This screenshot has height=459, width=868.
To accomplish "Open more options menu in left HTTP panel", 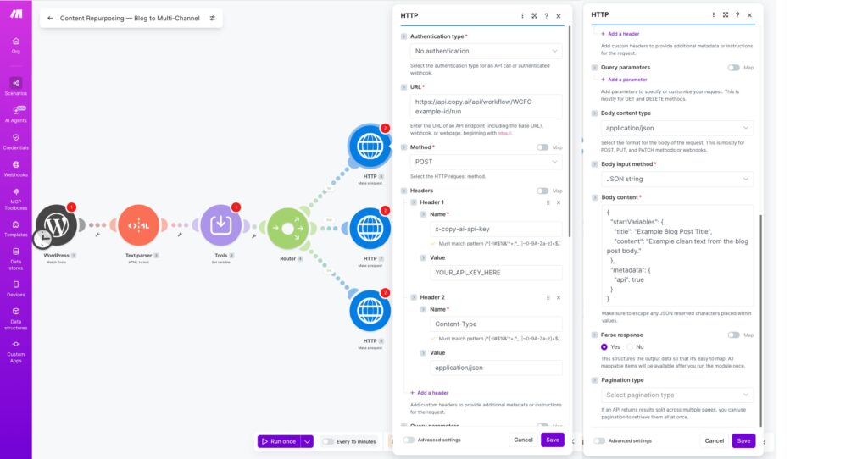I will coord(522,16).
